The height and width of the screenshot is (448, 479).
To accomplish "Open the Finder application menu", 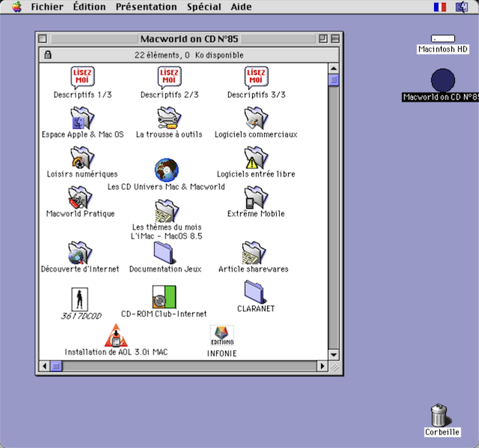I will 462,7.
